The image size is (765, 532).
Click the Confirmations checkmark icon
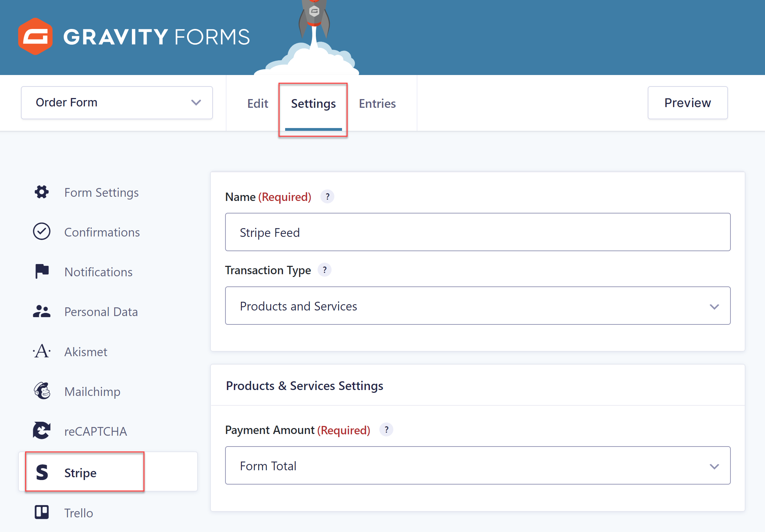[42, 231]
